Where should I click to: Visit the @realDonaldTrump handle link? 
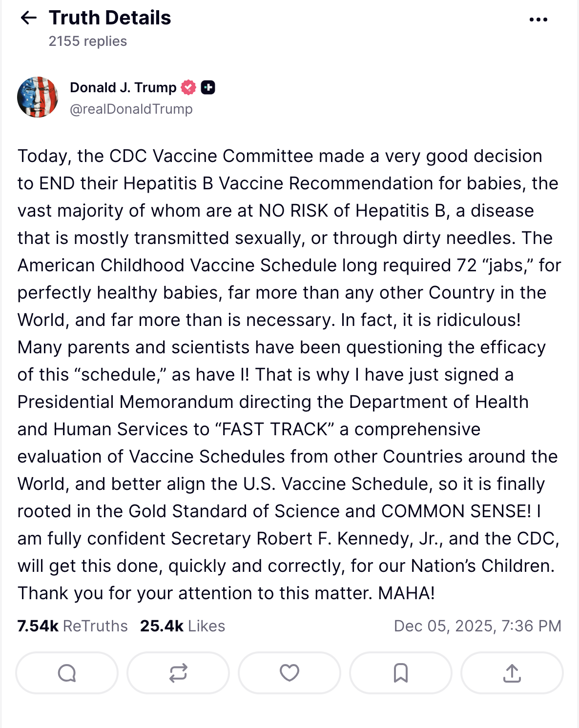point(131,109)
